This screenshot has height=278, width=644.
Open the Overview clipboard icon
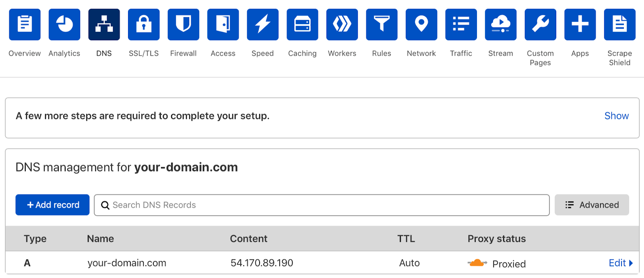pos(25,25)
